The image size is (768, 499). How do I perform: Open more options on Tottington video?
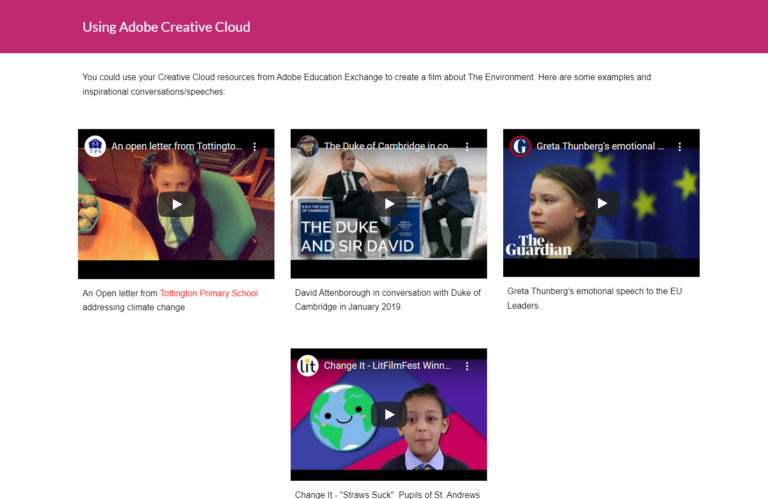(x=254, y=146)
